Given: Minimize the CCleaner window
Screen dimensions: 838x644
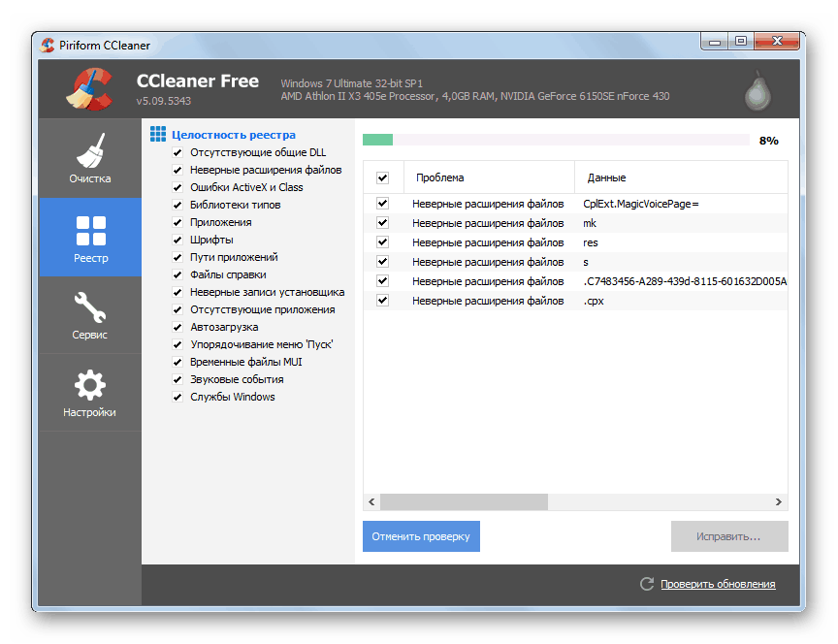Looking at the screenshot, I should coord(715,41).
